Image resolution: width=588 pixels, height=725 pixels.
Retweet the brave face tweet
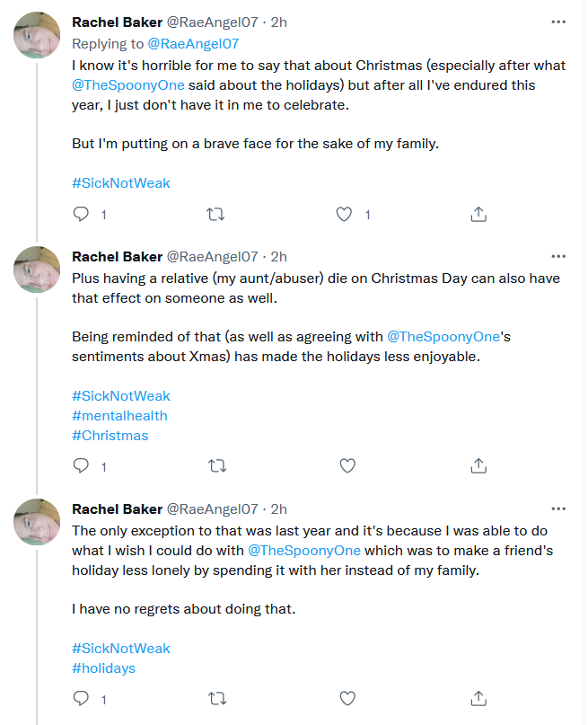[215, 214]
